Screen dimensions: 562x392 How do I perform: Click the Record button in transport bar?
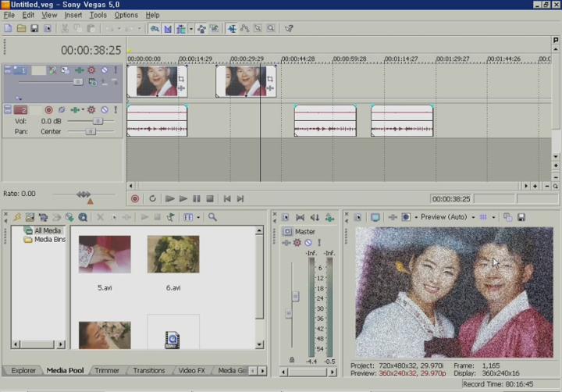pos(135,198)
